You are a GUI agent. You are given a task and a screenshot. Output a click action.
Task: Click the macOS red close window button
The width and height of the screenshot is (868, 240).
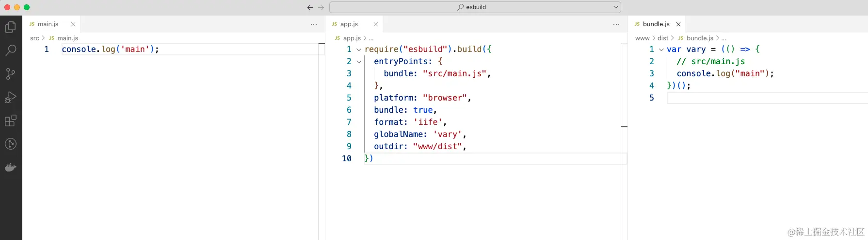(x=7, y=7)
